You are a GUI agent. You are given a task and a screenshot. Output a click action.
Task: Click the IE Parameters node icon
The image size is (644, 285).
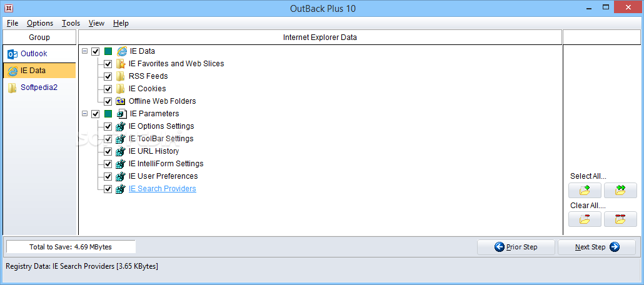[122, 114]
